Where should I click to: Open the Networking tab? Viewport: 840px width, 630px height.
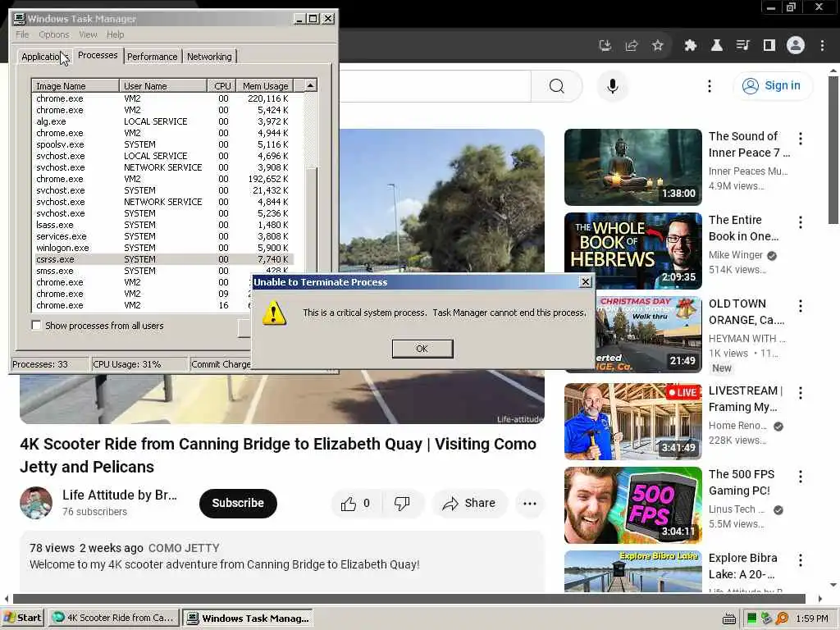click(x=209, y=57)
